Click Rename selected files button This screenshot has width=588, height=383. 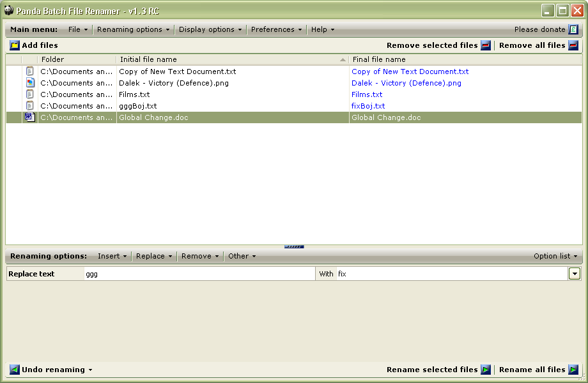click(x=438, y=370)
